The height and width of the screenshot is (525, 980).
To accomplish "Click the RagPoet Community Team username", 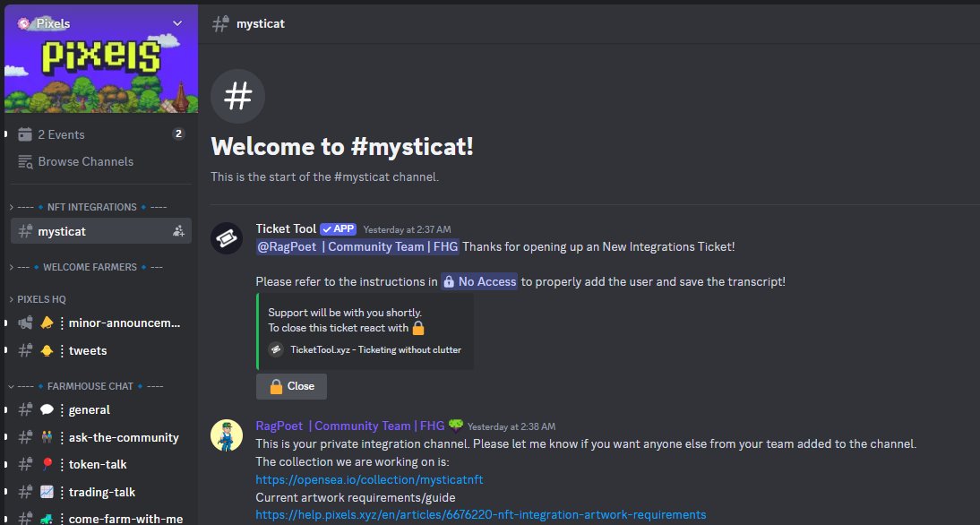I will pos(350,426).
